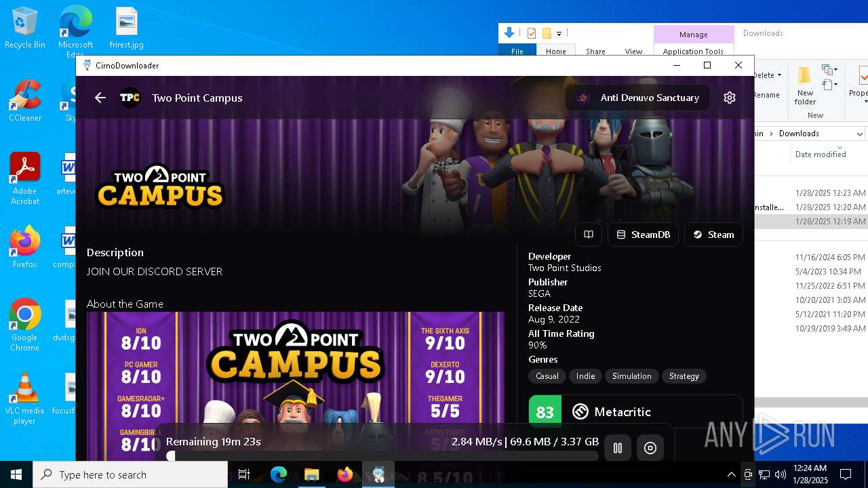This screenshot has width=868, height=488.
Task: Select the Strategy genre tag
Action: (684, 376)
